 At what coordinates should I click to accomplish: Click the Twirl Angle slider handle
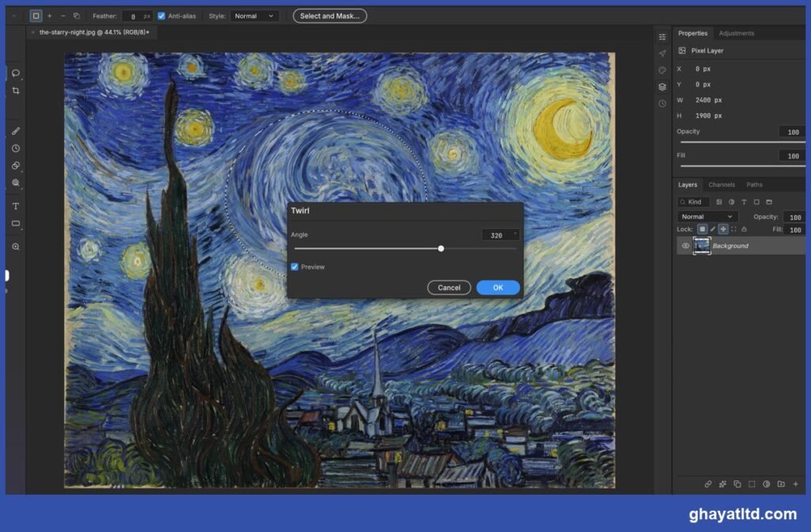coord(440,249)
